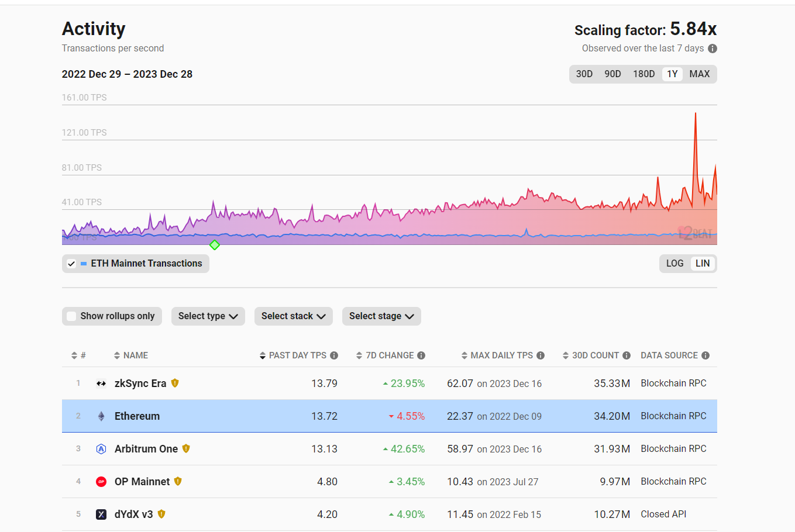
Task: Click the 7D Change info icon
Action: 421,355
